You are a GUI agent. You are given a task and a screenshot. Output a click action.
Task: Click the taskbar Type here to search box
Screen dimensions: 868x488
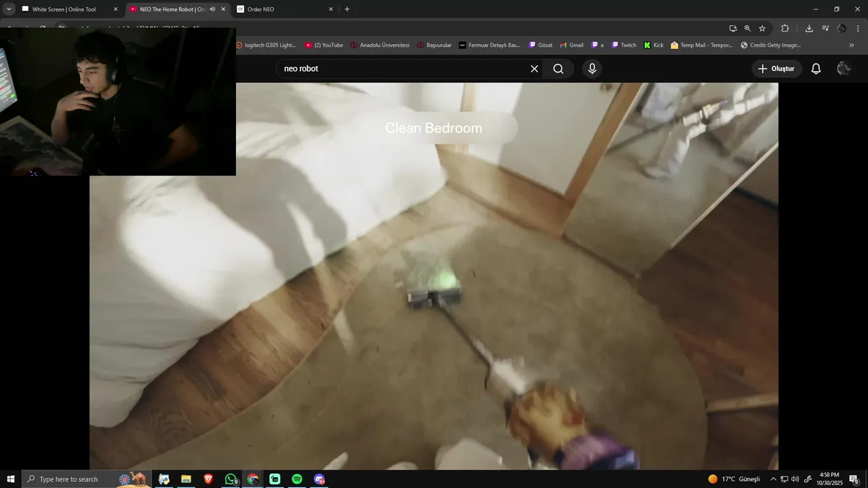(x=86, y=479)
